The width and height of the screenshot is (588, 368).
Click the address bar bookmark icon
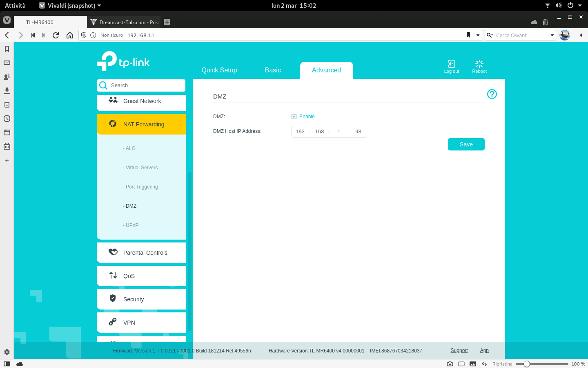coord(468,35)
